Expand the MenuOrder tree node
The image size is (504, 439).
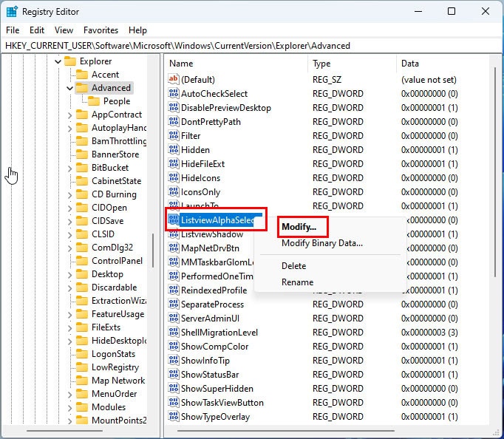69,394
